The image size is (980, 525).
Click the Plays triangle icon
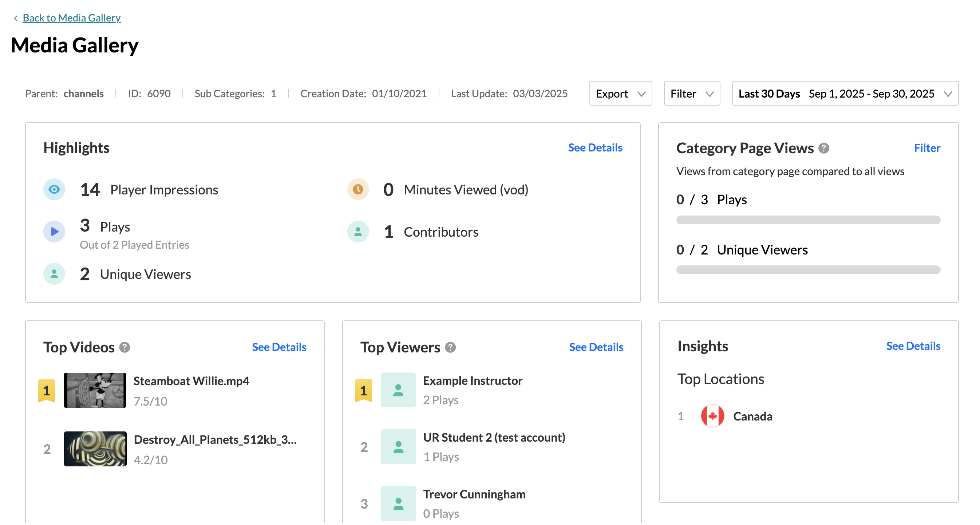coord(54,231)
